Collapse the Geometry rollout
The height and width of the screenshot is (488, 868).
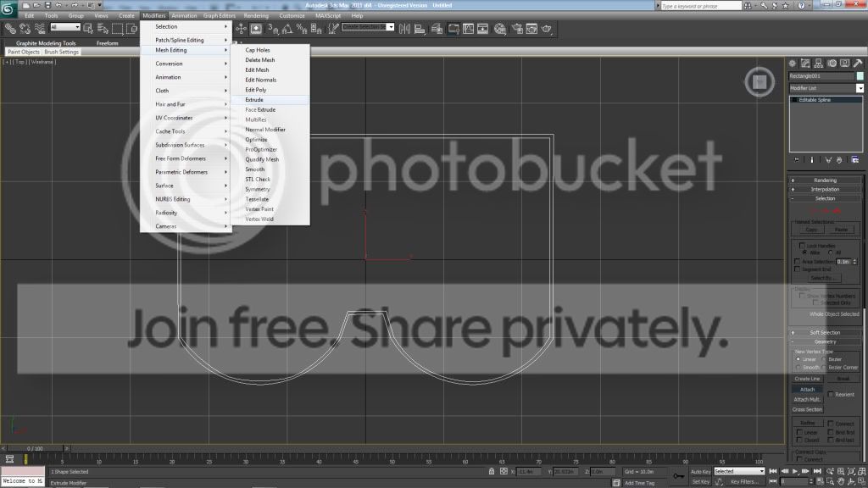(825, 342)
